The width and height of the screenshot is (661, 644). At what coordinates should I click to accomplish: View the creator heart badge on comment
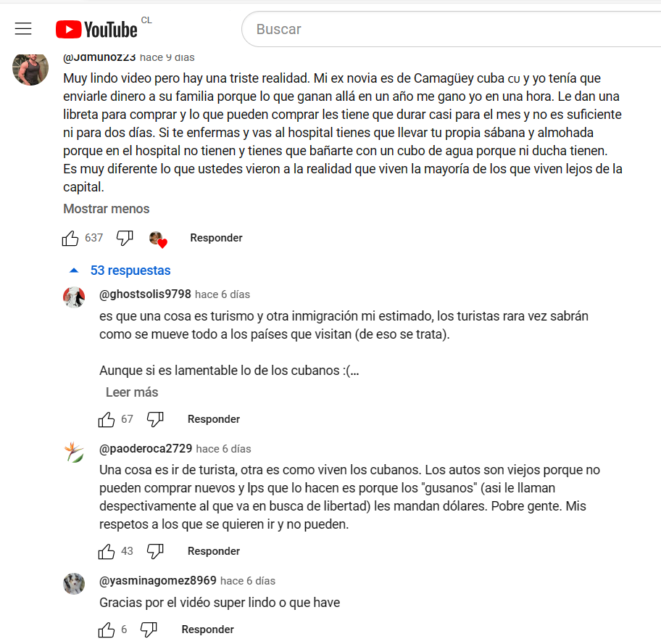[158, 239]
